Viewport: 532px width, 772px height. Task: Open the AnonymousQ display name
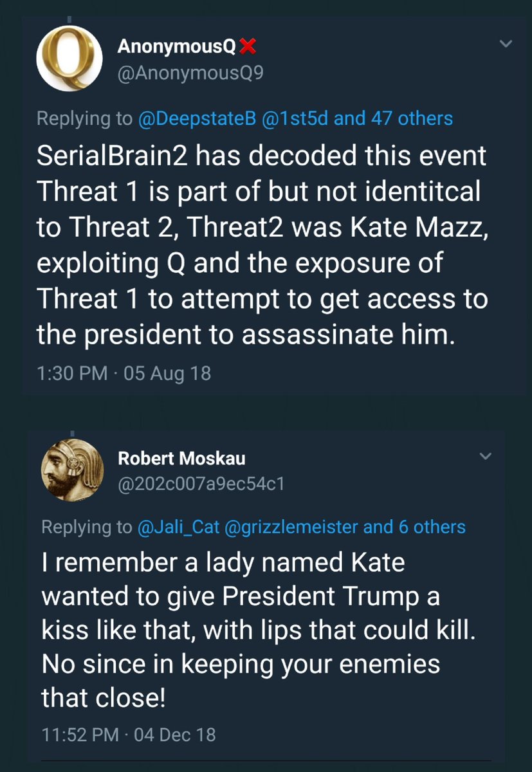click(176, 47)
